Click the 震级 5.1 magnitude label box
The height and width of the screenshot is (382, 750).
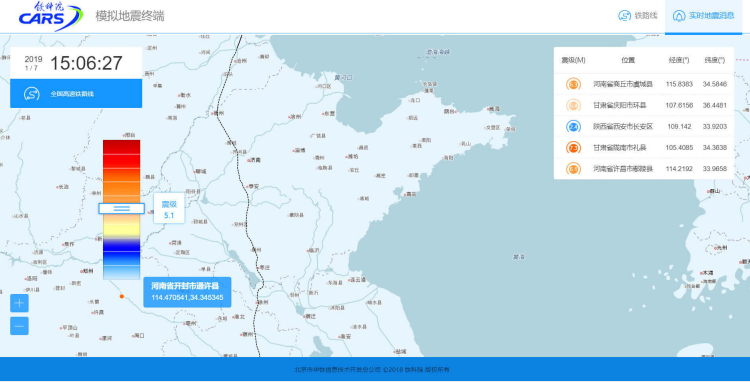point(169,208)
